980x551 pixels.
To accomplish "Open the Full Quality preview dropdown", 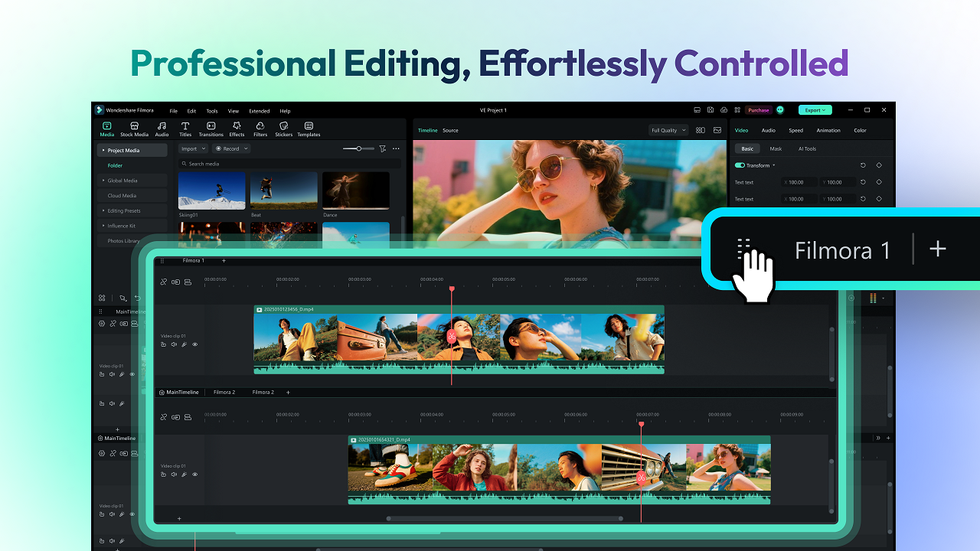I will (x=668, y=130).
